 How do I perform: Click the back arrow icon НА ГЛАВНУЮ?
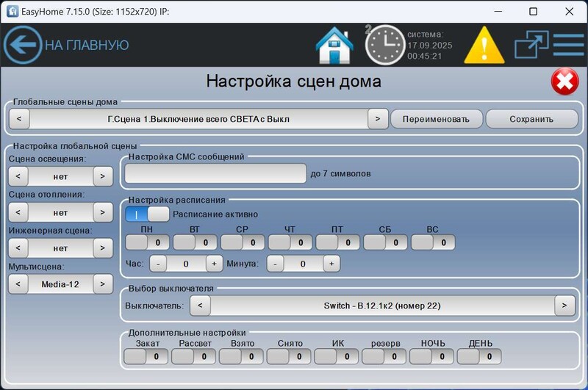pyautogui.click(x=22, y=45)
